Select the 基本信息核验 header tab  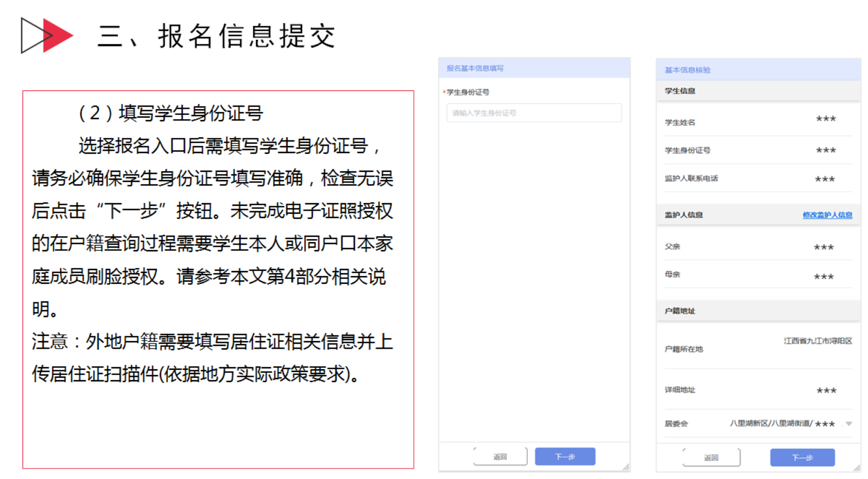point(687,70)
